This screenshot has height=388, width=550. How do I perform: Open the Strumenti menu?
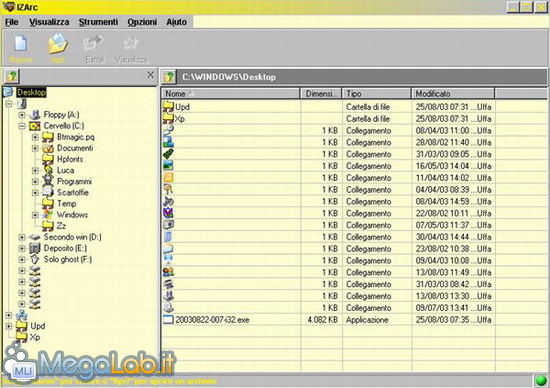tap(98, 22)
